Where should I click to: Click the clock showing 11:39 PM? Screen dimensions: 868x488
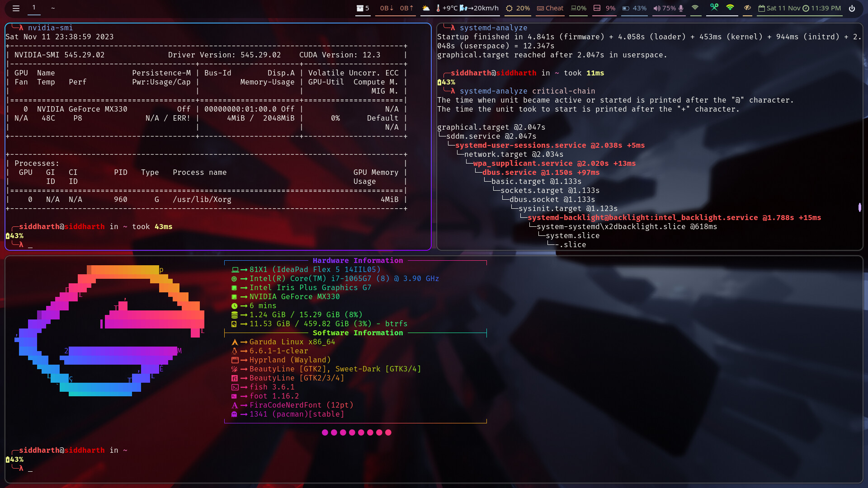pos(821,8)
